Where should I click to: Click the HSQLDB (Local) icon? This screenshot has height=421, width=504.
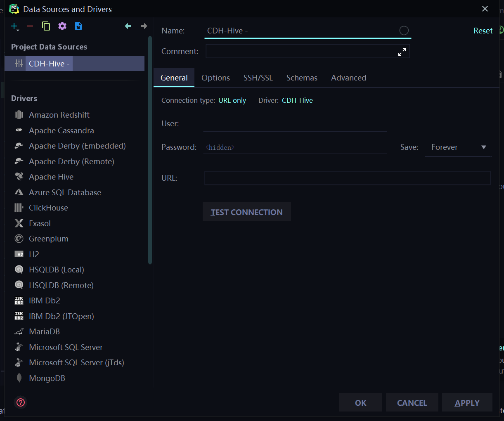point(19,270)
